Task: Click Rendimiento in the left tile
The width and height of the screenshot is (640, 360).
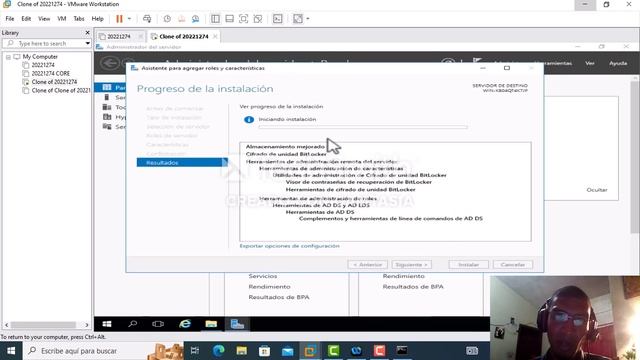Action: coord(269,287)
